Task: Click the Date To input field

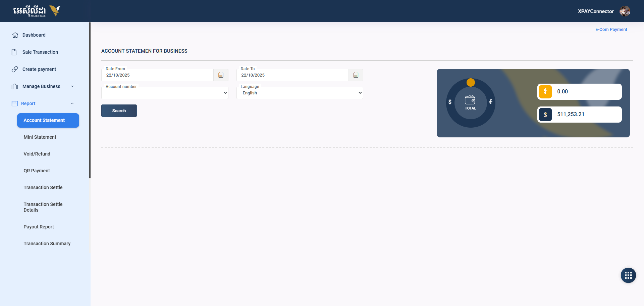Action: [x=292, y=75]
